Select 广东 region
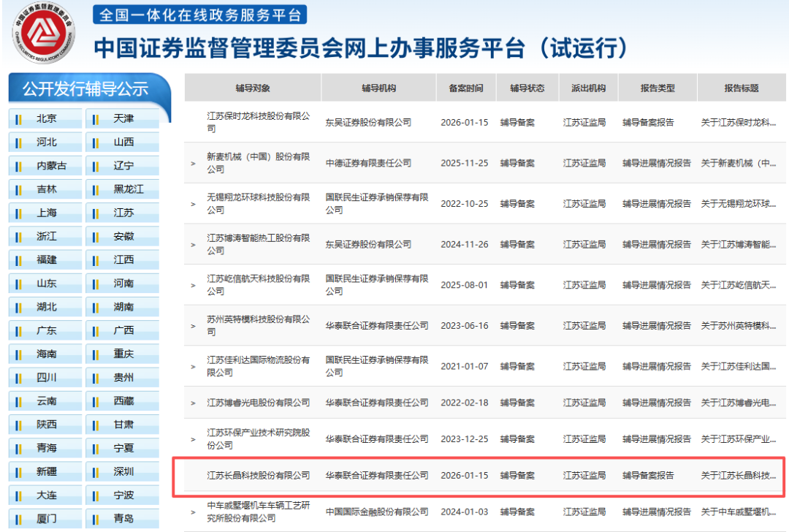This screenshot has height=532, width=789. click(45, 331)
